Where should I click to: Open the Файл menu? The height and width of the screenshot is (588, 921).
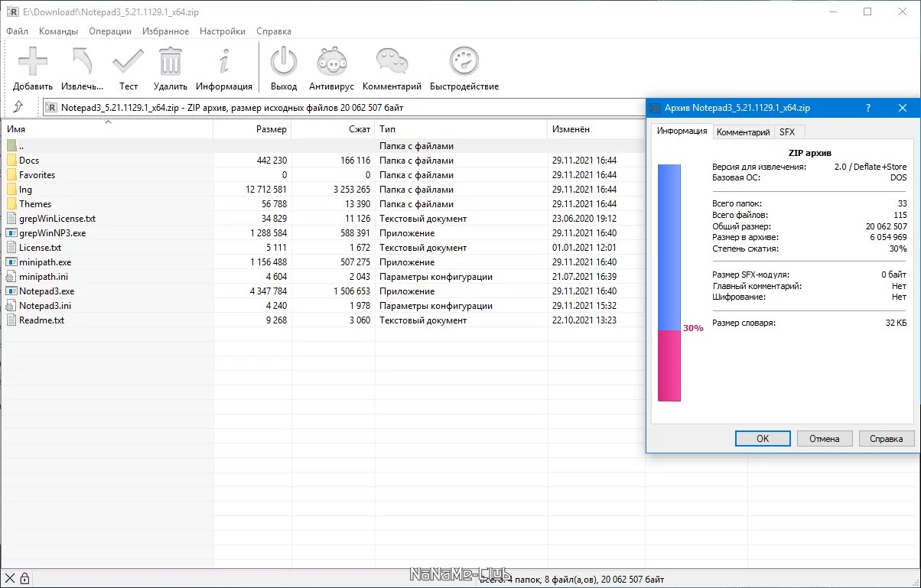click(x=17, y=31)
